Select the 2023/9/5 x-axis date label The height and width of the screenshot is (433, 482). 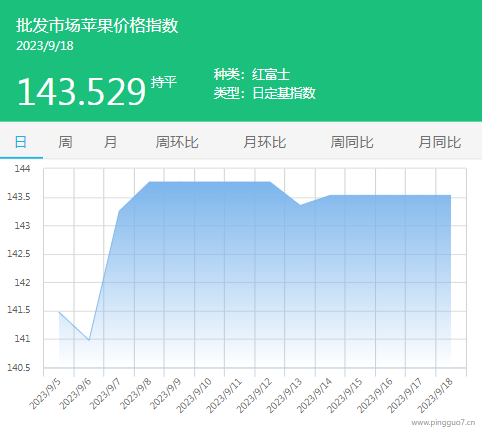pos(45,394)
